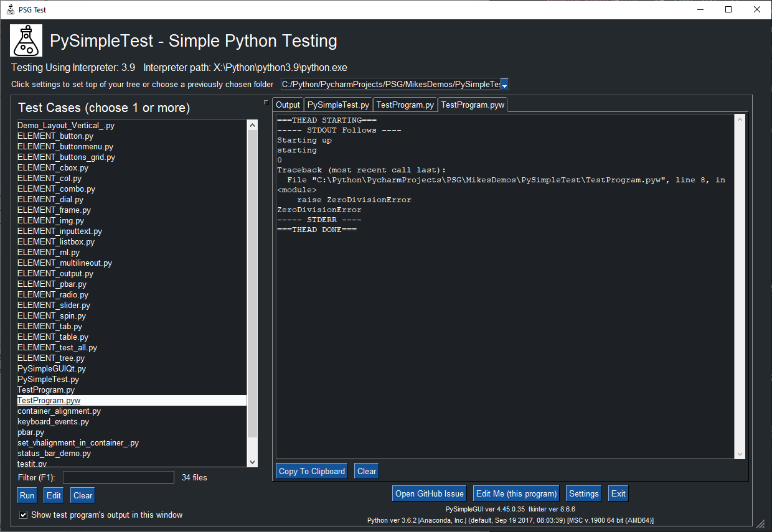
Task: Click Copy To Clipboard
Action: point(311,471)
